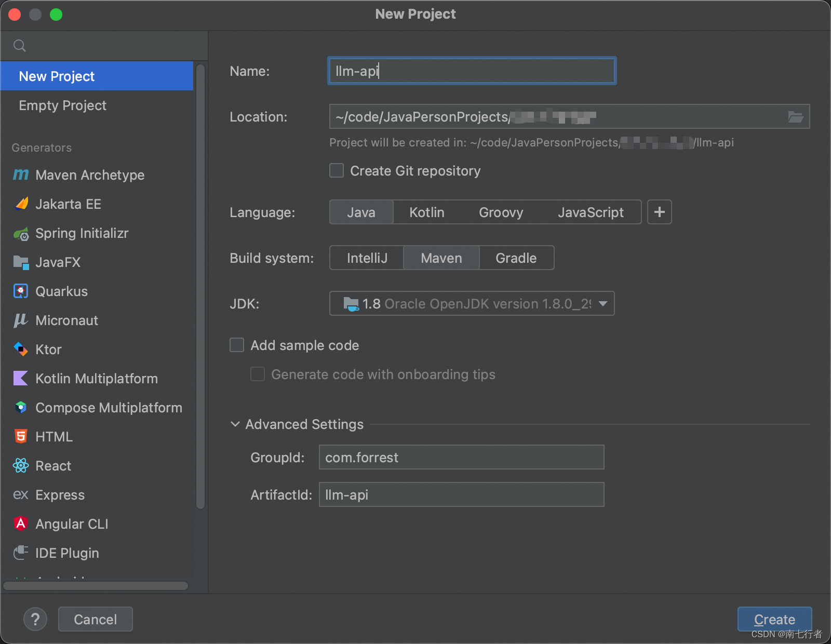Select the Compose Multiplatform entry
The height and width of the screenshot is (644, 831).
[97, 408]
